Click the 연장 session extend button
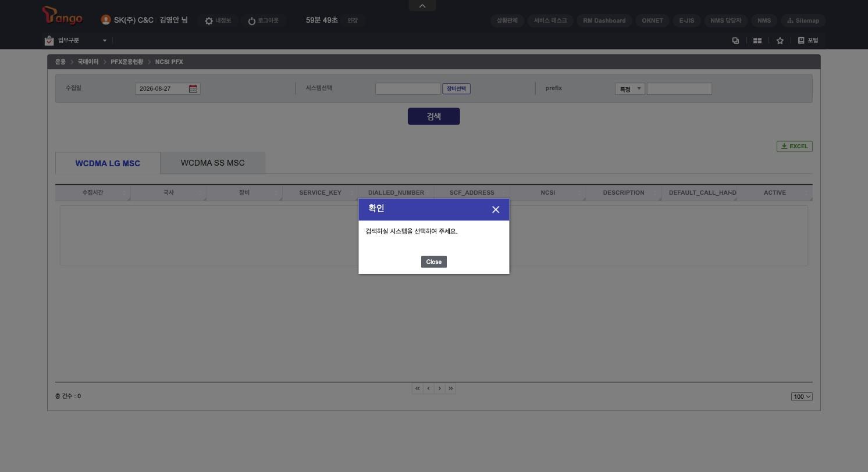Screen dimensions: 868x472 [353, 21]
